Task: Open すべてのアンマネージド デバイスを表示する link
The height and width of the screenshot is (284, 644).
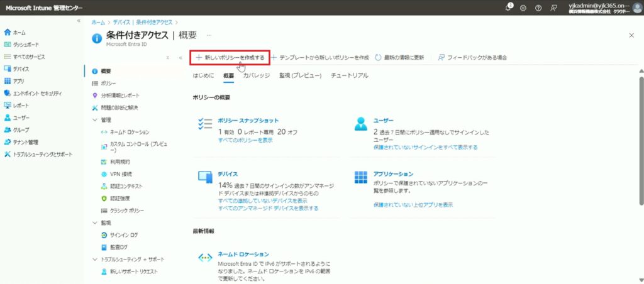Action: click(268, 208)
